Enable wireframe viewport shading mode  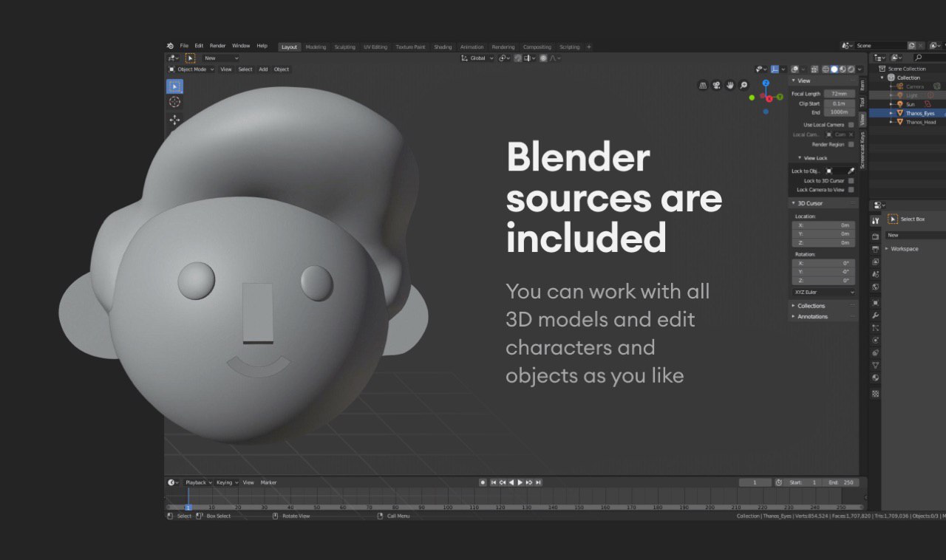(826, 69)
